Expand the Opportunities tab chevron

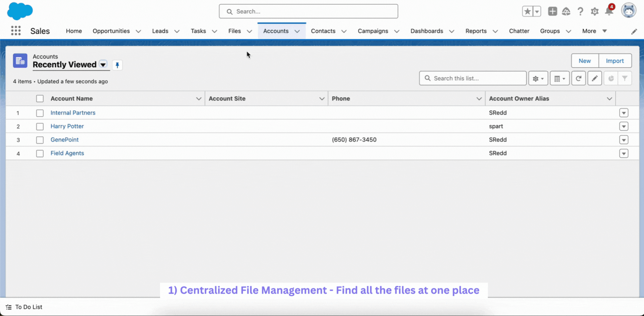click(138, 31)
